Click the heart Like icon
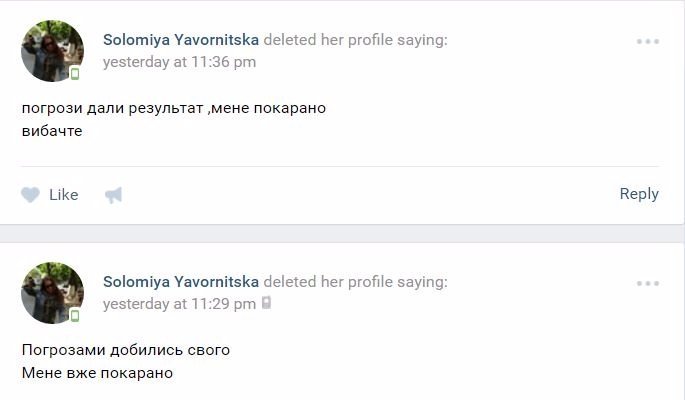685x400 pixels. pos(31,195)
